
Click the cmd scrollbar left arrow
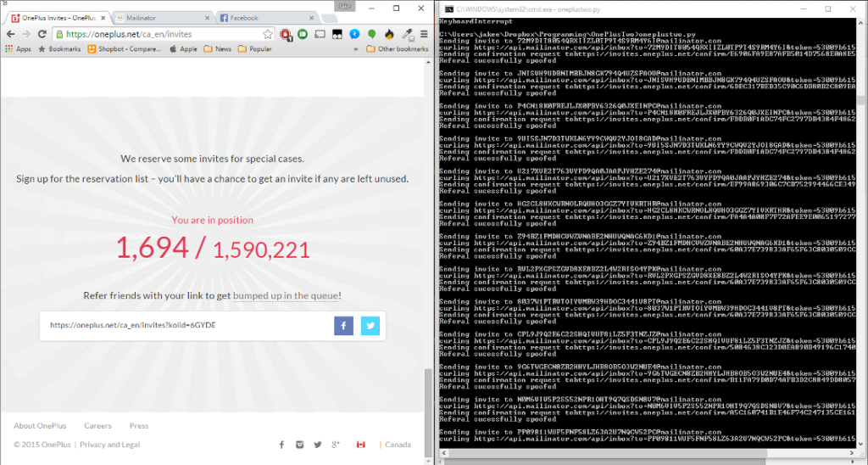click(444, 453)
